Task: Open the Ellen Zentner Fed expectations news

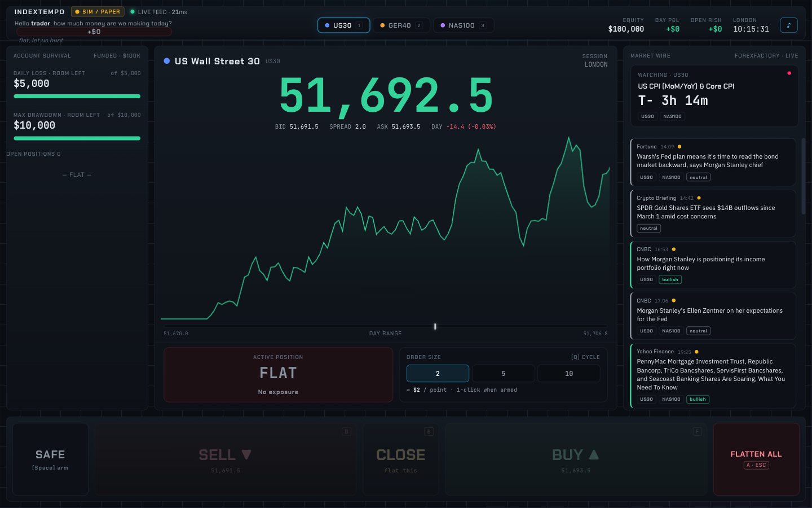Action: pyautogui.click(x=713, y=316)
